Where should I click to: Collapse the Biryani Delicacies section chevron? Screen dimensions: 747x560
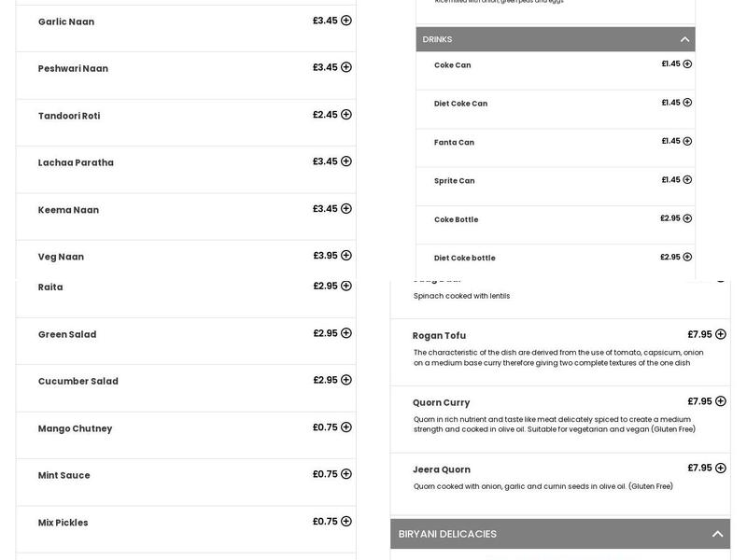point(717,534)
